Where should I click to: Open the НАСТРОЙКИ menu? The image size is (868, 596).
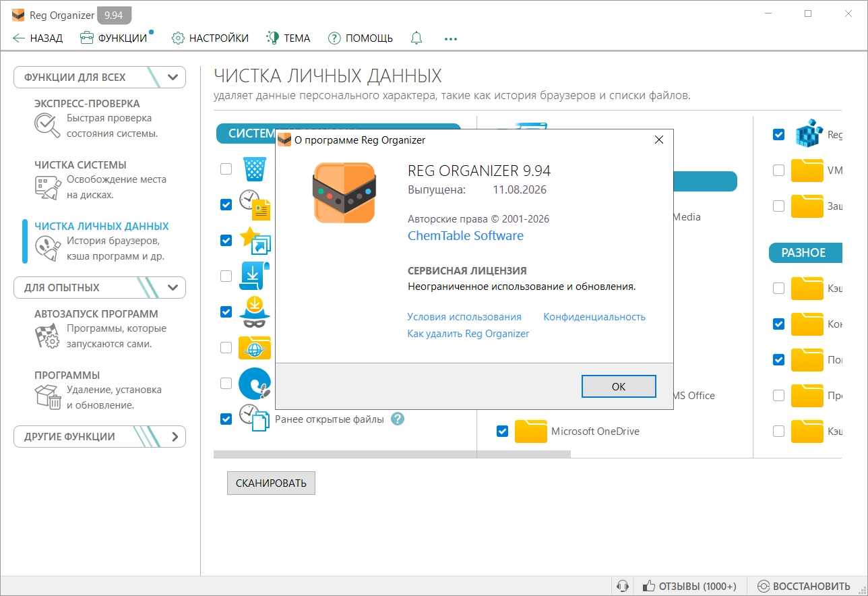(x=210, y=38)
